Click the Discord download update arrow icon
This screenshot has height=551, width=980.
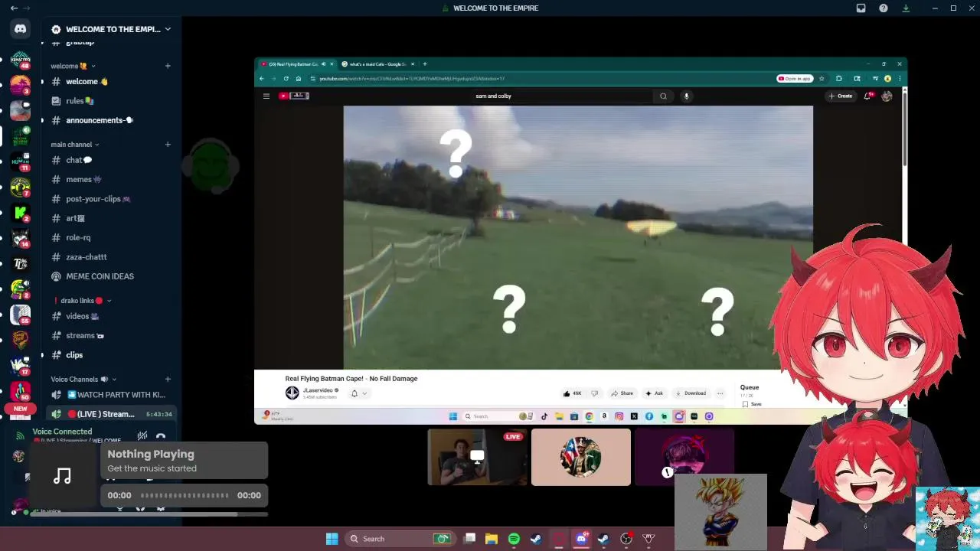coord(906,8)
